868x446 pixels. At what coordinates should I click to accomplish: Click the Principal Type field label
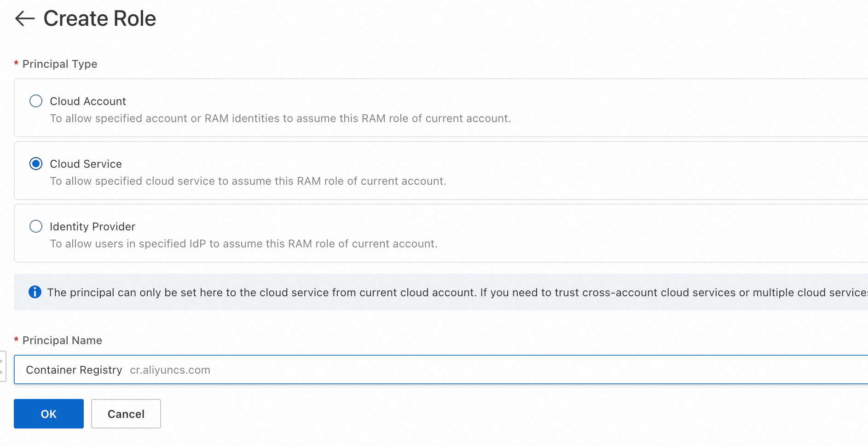click(x=60, y=64)
